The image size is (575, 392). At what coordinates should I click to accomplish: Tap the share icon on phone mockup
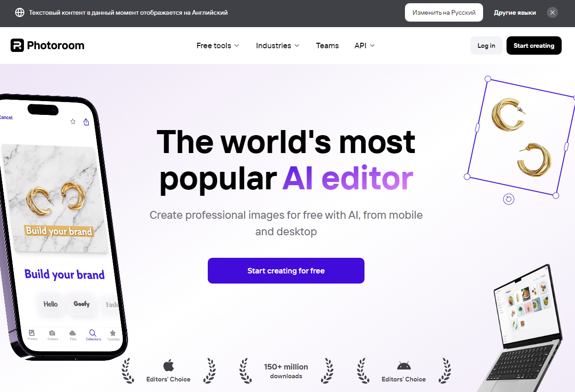click(x=86, y=122)
